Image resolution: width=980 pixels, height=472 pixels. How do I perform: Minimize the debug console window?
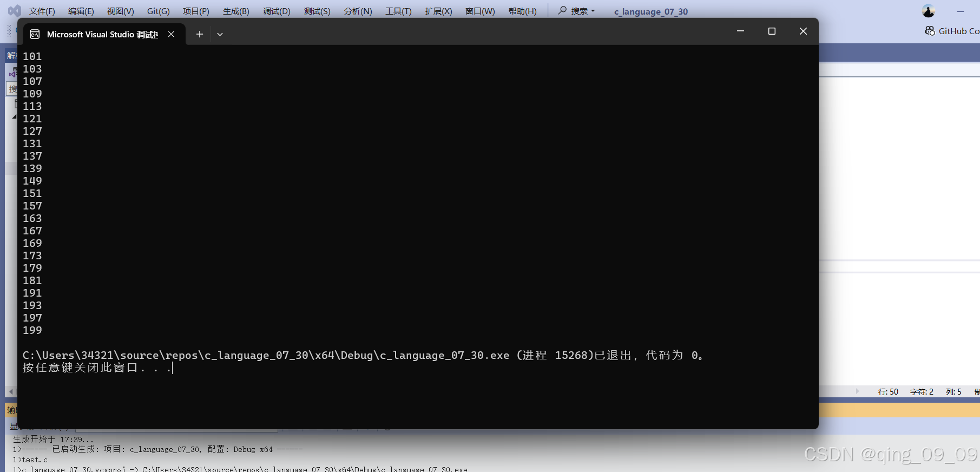740,31
